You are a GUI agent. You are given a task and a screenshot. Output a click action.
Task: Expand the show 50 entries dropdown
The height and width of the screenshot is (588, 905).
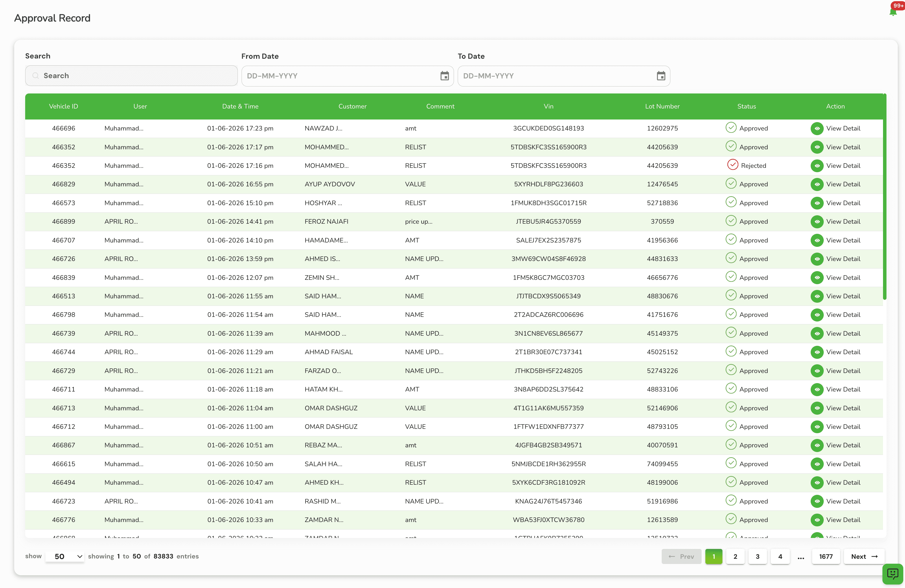[x=65, y=556]
